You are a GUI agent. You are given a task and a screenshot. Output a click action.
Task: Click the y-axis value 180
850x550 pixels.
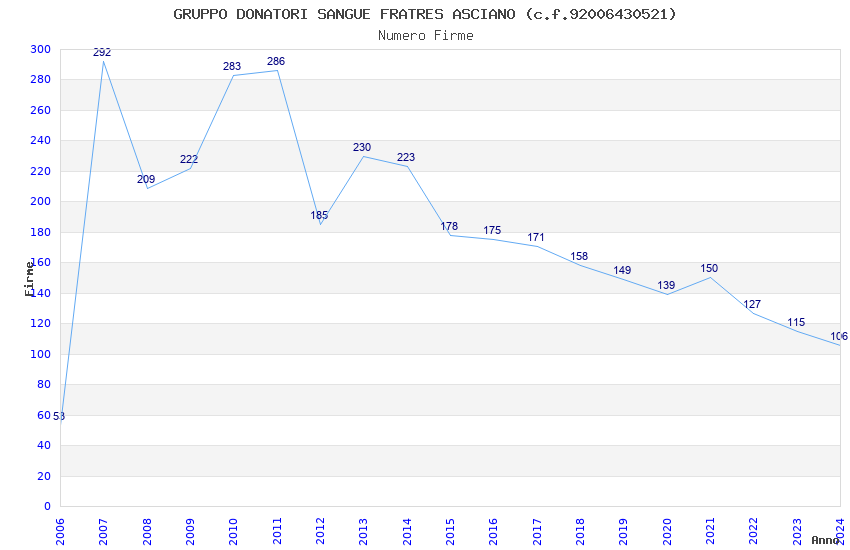[x=41, y=232]
